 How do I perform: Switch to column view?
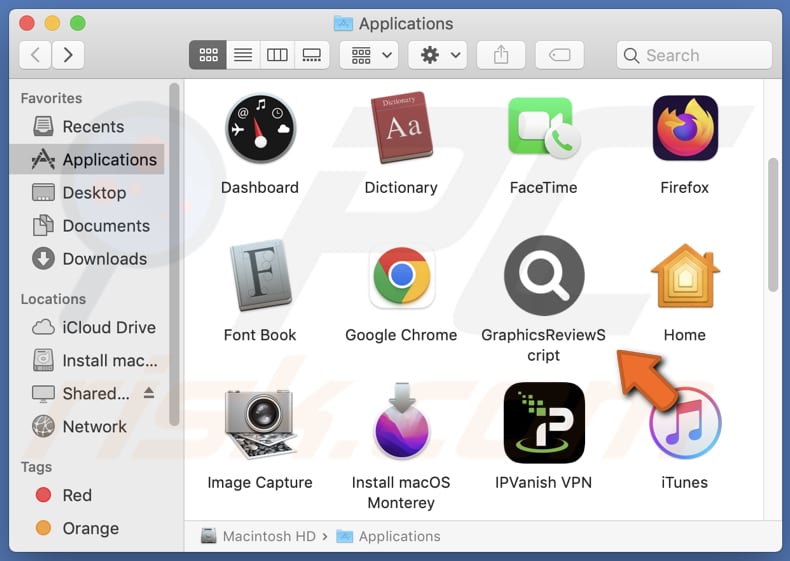coord(277,54)
